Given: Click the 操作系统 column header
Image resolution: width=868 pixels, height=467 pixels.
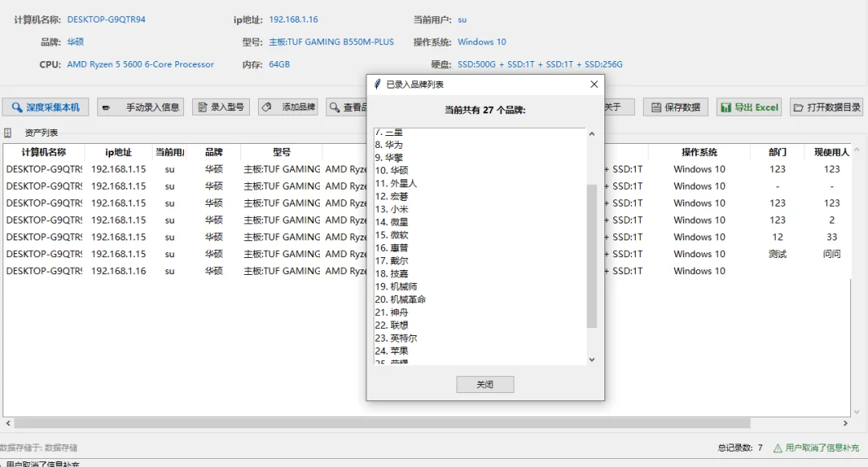Looking at the screenshot, I should (699, 152).
